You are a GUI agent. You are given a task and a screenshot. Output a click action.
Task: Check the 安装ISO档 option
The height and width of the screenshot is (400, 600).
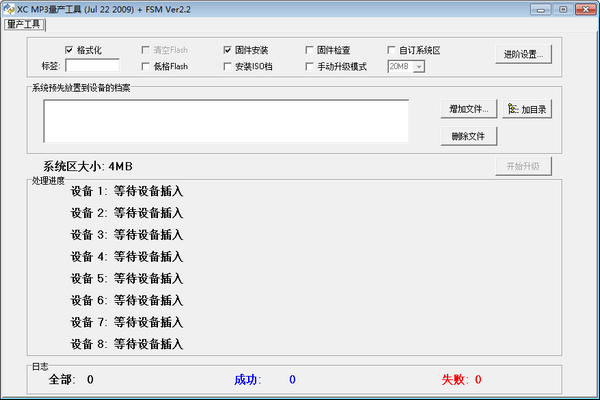tap(229, 67)
